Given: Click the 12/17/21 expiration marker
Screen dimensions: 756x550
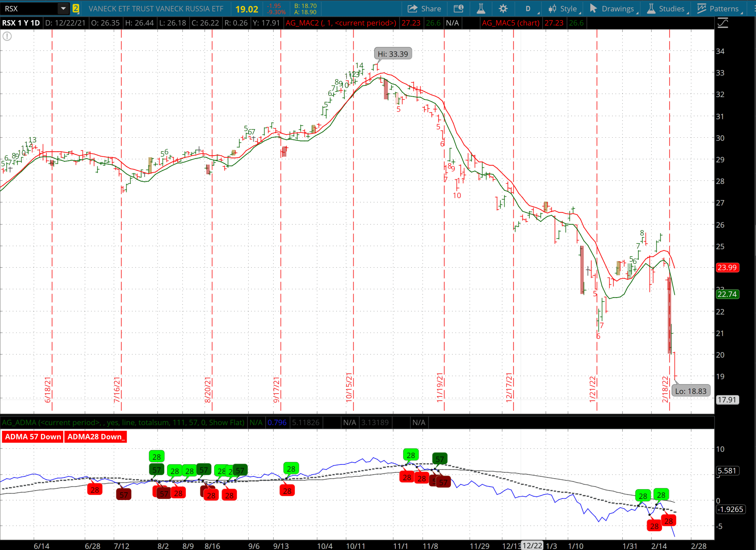Looking at the screenshot, I should pyautogui.click(x=509, y=387).
